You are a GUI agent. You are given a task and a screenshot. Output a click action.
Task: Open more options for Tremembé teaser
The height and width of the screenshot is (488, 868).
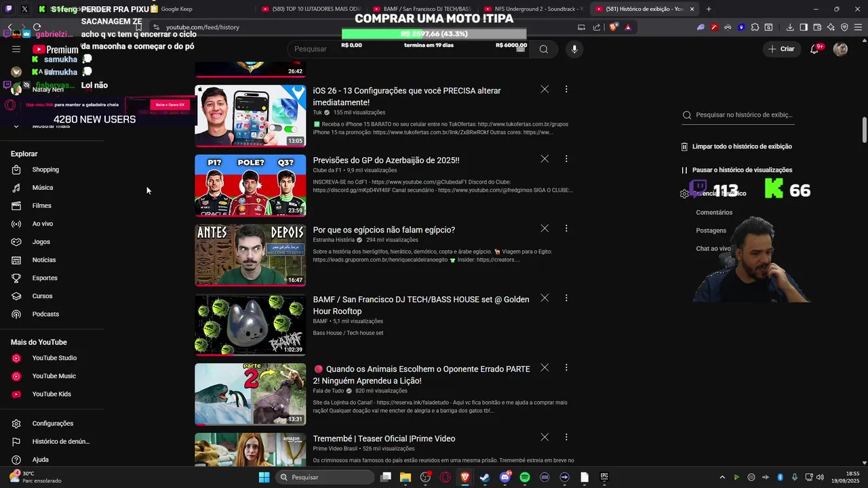click(x=566, y=437)
